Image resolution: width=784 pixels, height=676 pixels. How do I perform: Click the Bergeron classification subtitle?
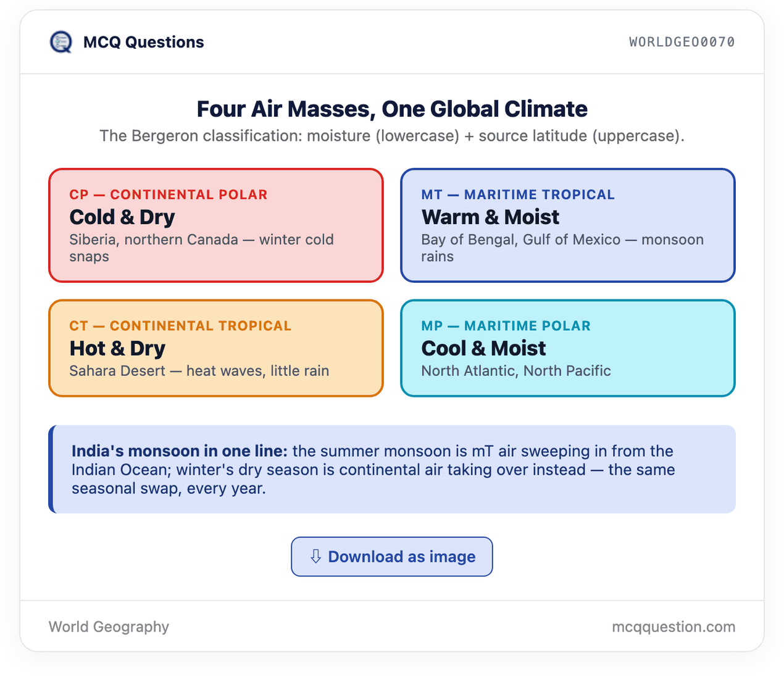point(392,136)
